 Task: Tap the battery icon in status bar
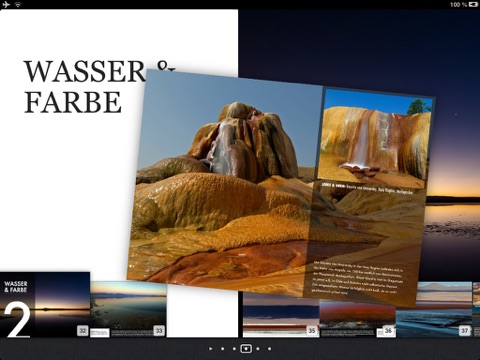pos(473,4)
